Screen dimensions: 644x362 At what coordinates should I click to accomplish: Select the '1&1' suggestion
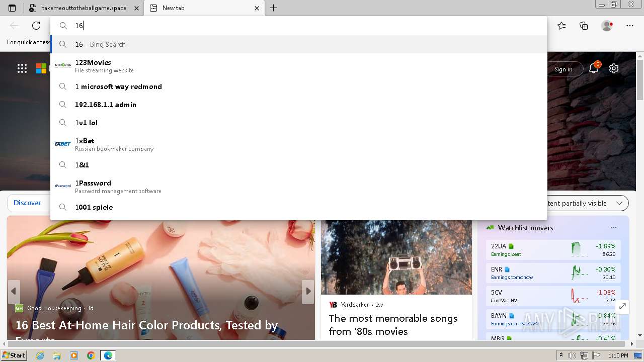coord(298,165)
